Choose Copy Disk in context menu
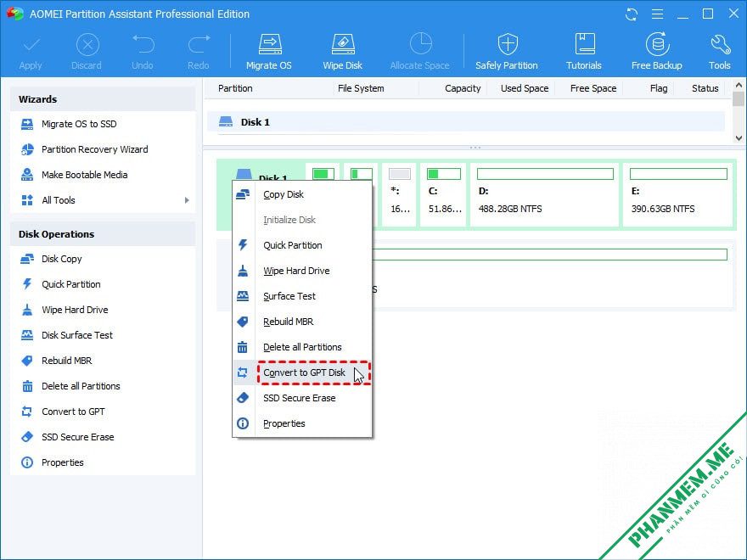The width and height of the screenshot is (747, 560). [x=302, y=195]
